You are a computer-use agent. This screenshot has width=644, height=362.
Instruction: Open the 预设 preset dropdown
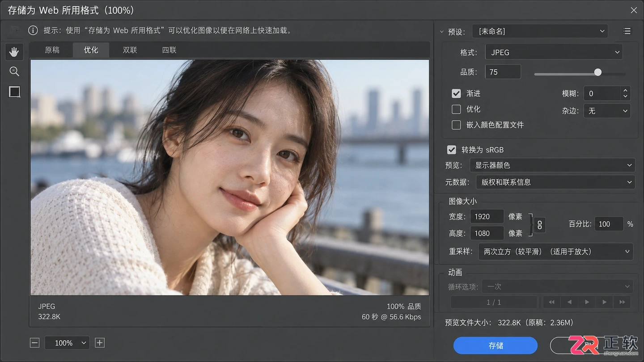coord(540,31)
